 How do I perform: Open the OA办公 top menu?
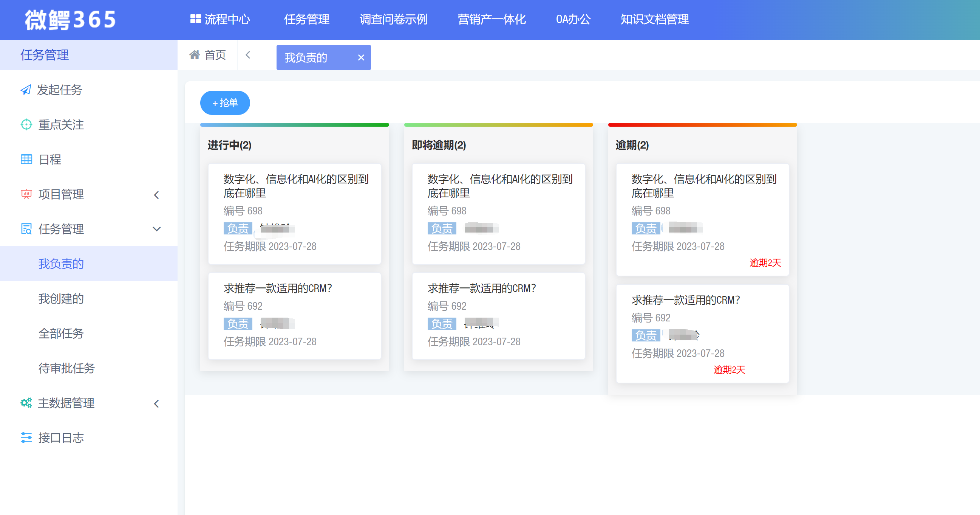point(573,19)
